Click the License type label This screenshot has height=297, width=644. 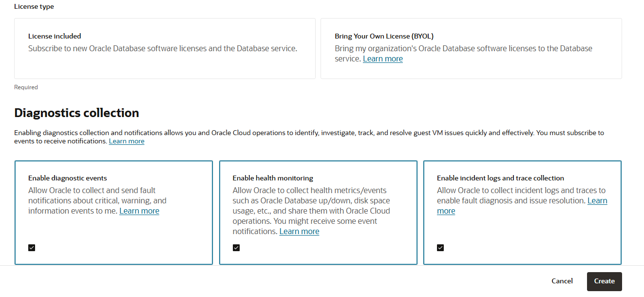34,7
